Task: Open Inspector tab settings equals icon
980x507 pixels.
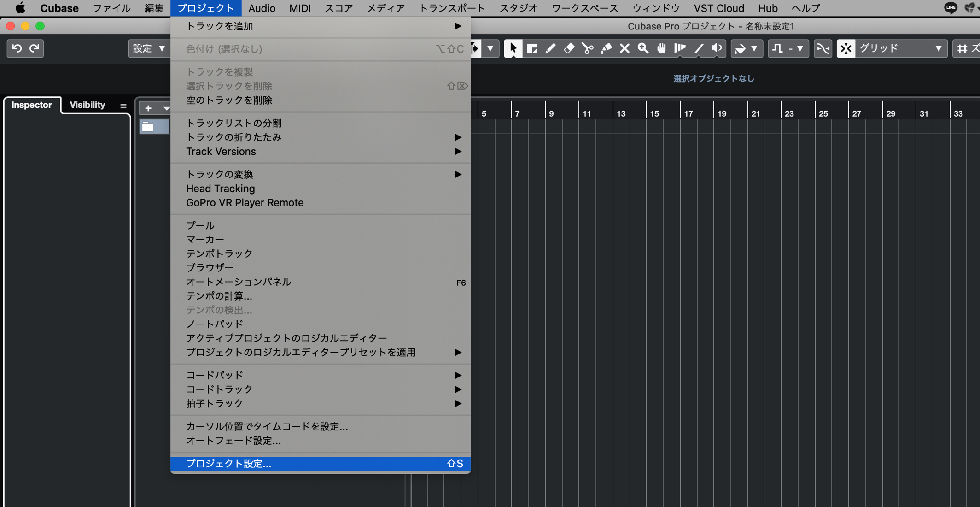Action: point(123,106)
